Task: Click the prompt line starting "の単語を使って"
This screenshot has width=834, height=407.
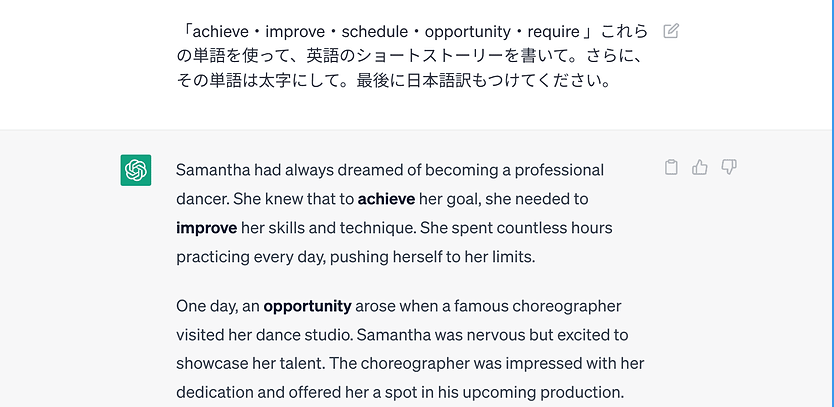Action: tap(412, 56)
